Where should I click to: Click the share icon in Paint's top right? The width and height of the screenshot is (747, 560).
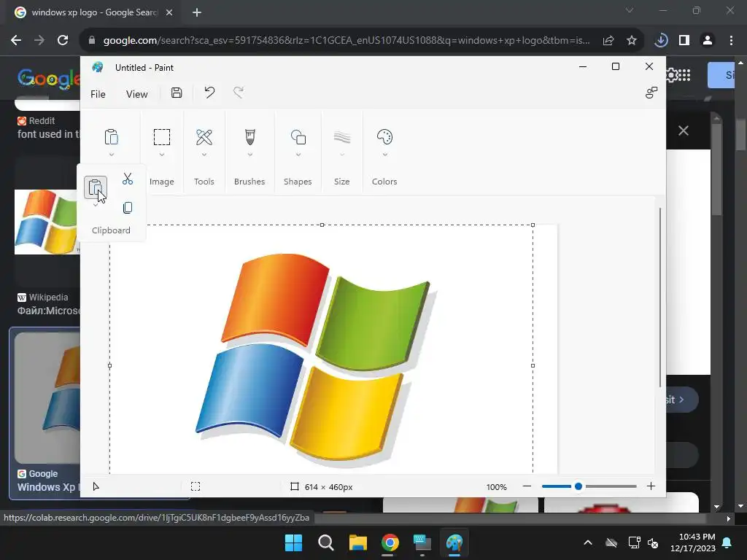651,93
